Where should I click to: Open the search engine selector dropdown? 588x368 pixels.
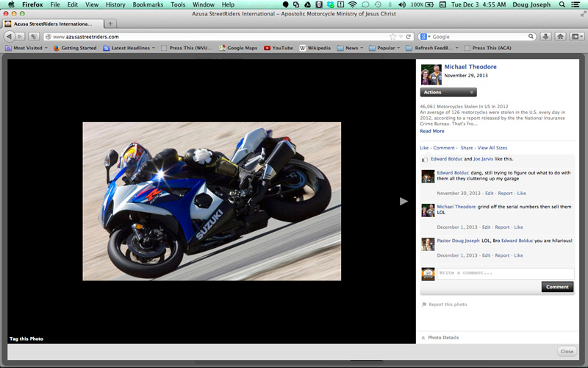[x=426, y=36]
